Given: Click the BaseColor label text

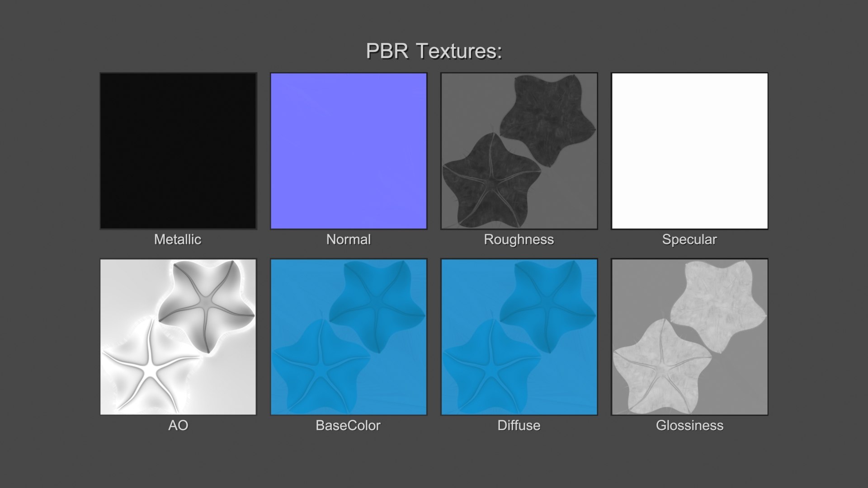Looking at the screenshot, I should [x=348, y=426].
